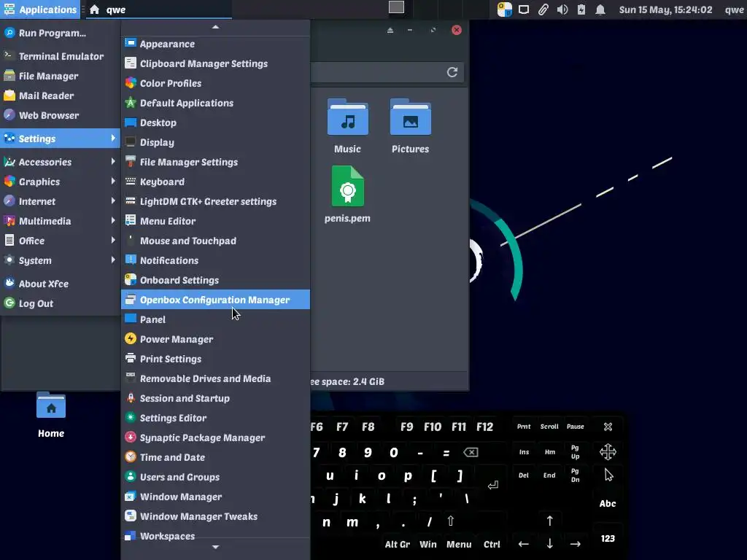Viewport: 747px width, 560px height.
Task: Tap the F9 key on Onboard
Action: [407, 427]
